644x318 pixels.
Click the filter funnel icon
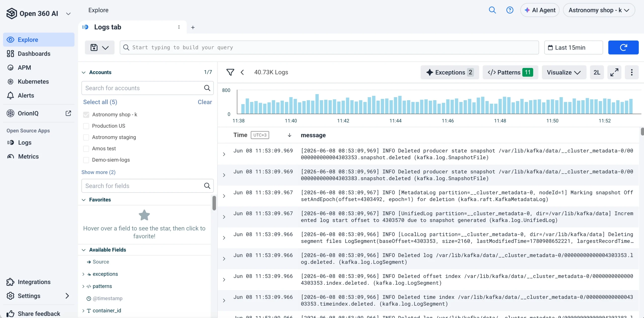(x=230, y=72)
